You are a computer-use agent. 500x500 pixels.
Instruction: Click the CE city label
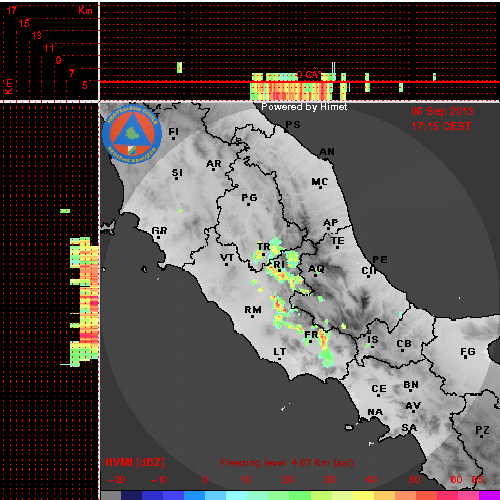[379, 389]
